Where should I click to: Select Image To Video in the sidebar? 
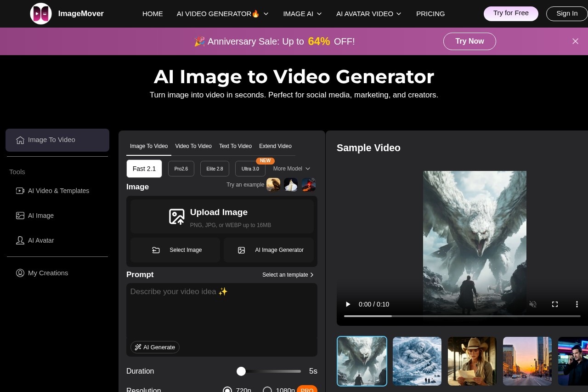tap(57, 140)
